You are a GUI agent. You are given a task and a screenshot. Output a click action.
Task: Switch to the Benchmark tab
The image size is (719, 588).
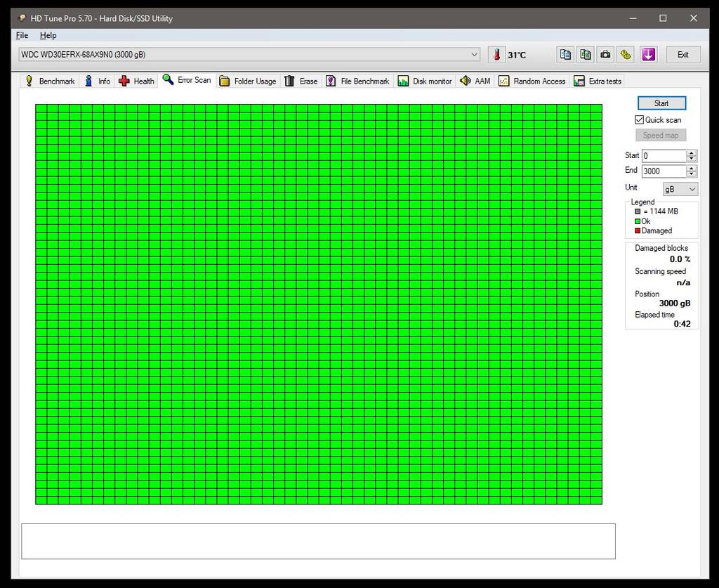(x=50, y=81)
